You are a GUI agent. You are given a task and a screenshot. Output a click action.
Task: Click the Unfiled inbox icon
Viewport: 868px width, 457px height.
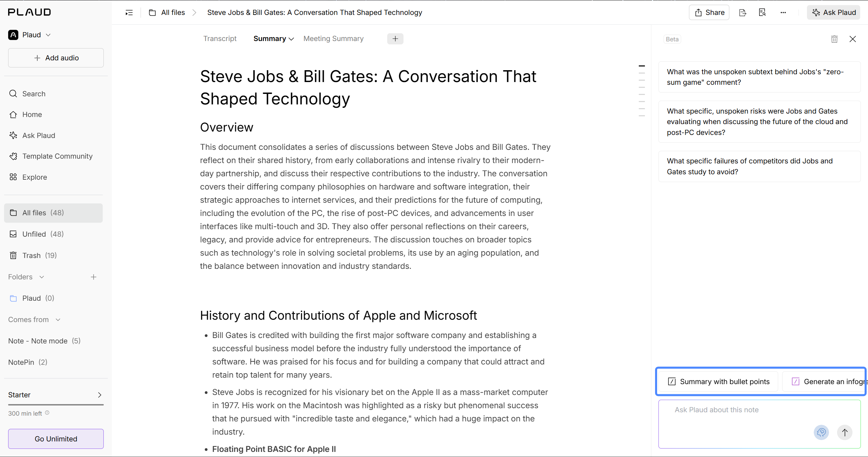pos(13,234)
